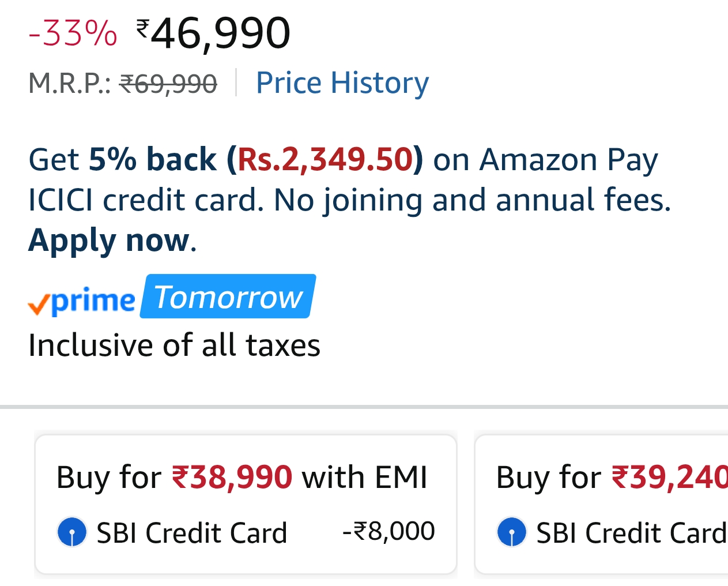Screen dimensions: 728x586
Task: Click the Apply now link
Action: (x=109, y=240)
